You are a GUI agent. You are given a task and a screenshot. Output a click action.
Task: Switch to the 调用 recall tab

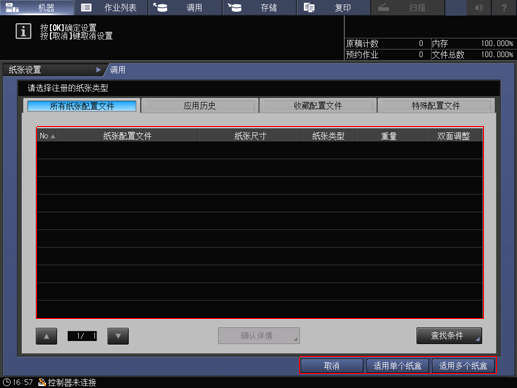[185, 7]
